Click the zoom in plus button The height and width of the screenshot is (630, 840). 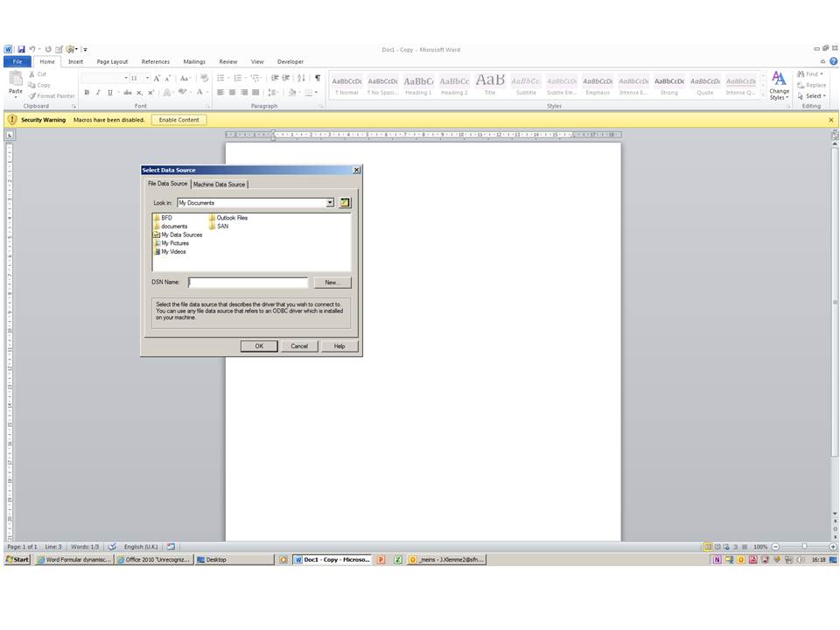[832, 546]
